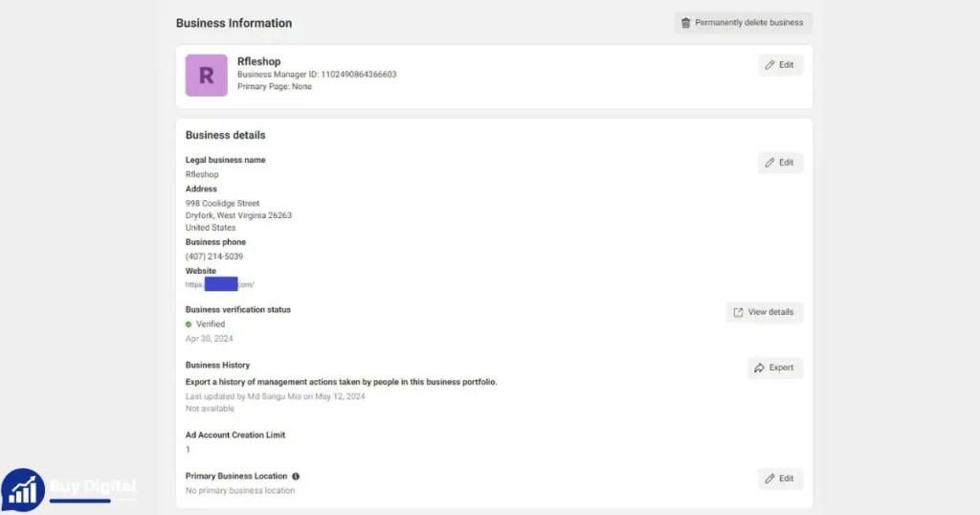Viewport: 980px width, 515px height.
Task: Click the green Verified status dot
Action: (189, 325)
